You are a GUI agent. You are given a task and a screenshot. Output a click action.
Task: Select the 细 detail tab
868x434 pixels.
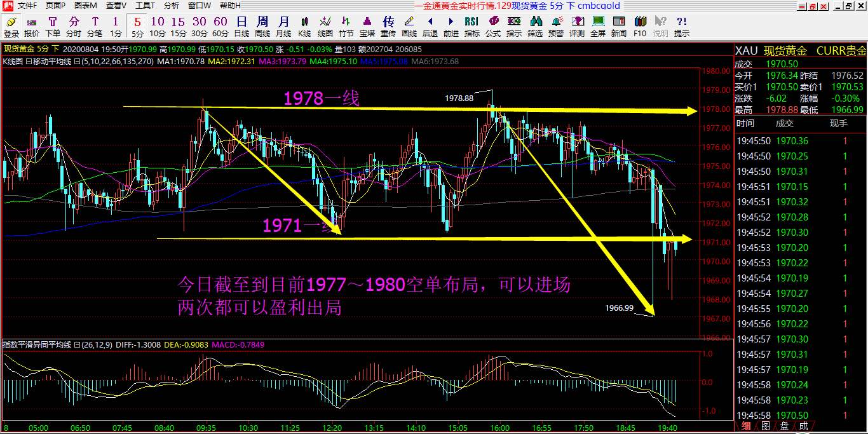pos(746,426)
